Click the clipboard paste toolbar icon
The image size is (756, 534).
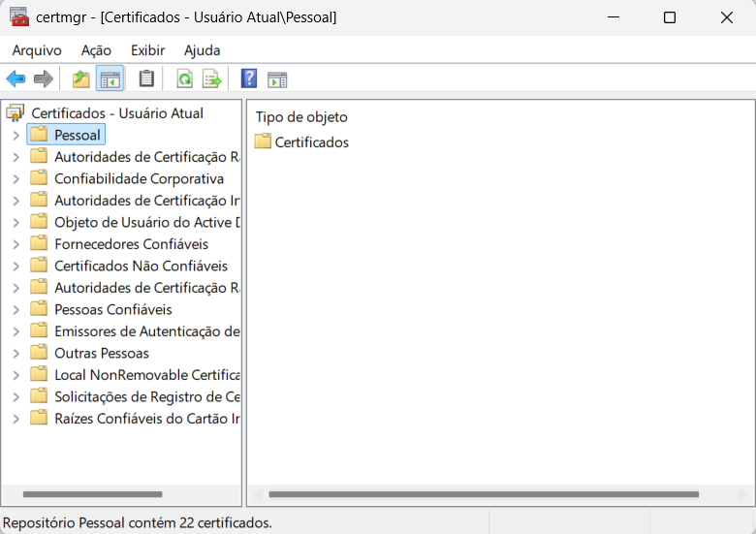146,79
